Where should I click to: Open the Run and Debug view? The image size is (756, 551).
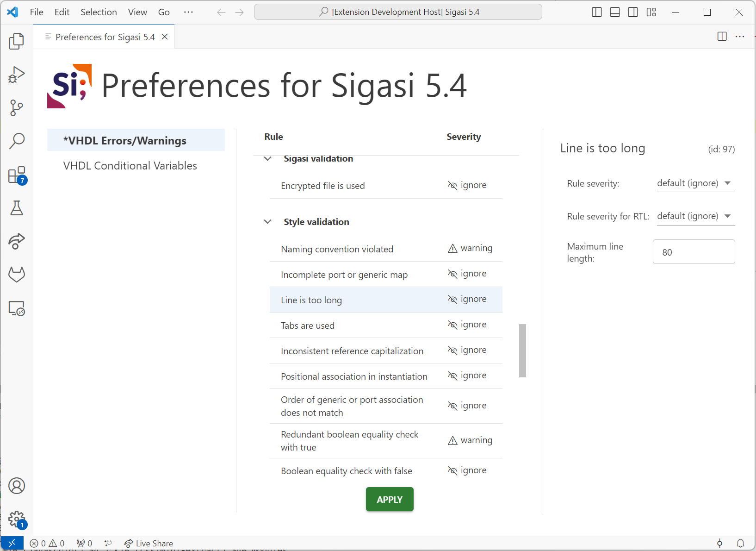[x=17, y=75]
